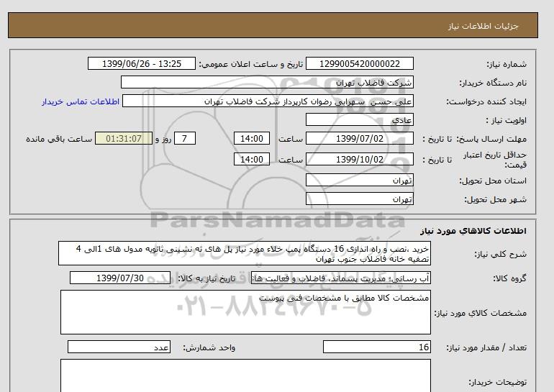Viewport: 554px width, 392px height.
Task: Click the label توضیحات خریدار
Action: (497, 383)
